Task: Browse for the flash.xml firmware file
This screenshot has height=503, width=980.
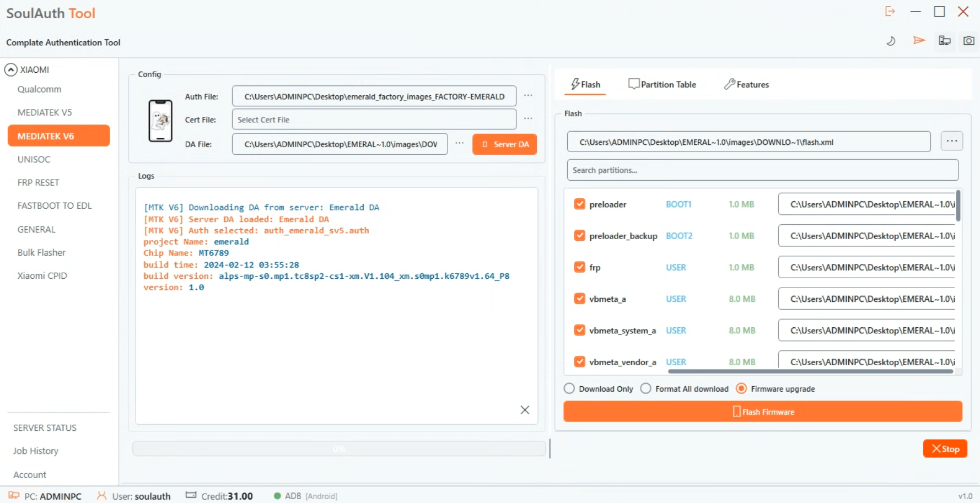Action: [952, 142]
